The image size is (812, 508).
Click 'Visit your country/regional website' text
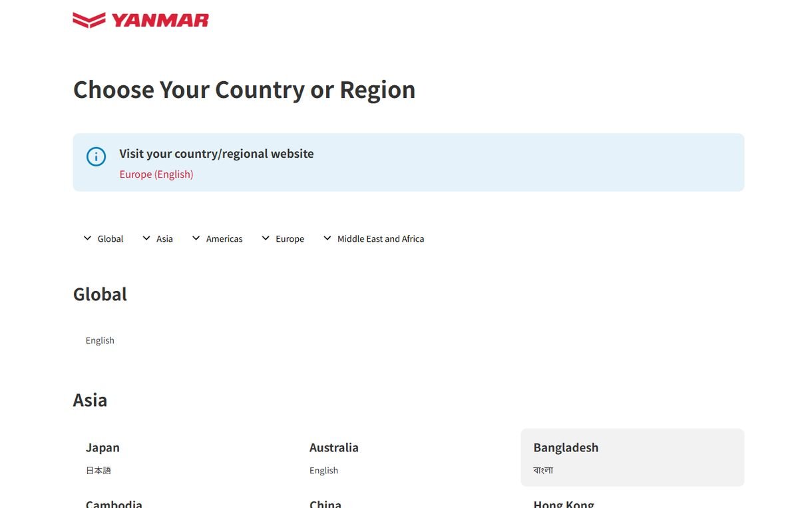coord(216,154)
